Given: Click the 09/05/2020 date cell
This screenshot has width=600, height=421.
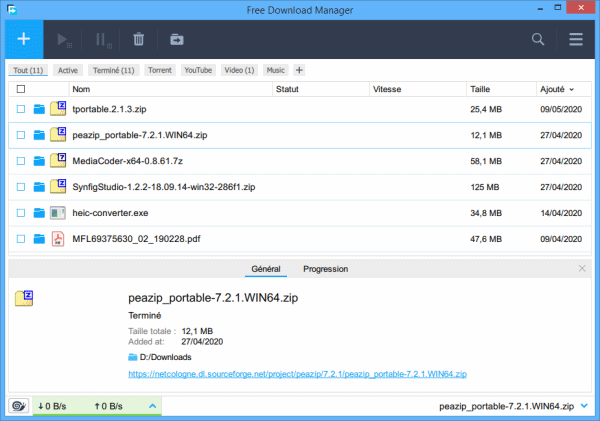Looking at the screenshot, I should tap(561, 109).
